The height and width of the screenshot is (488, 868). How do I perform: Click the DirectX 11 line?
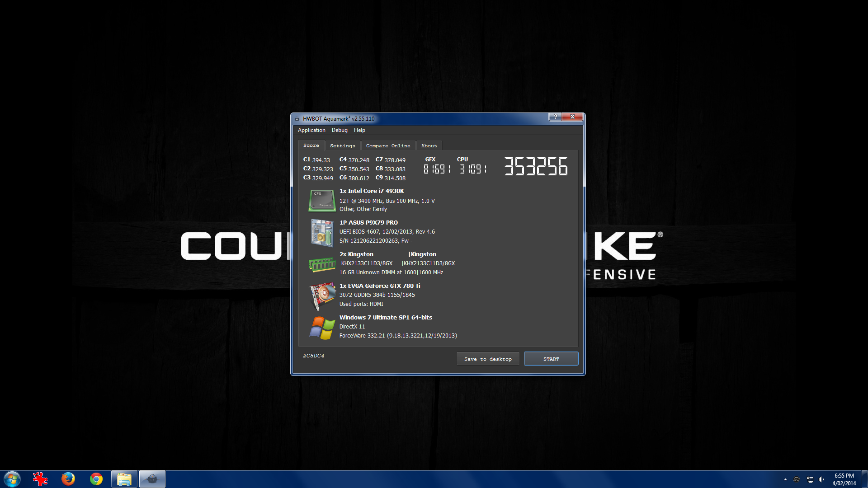click(x=352, y=327)
